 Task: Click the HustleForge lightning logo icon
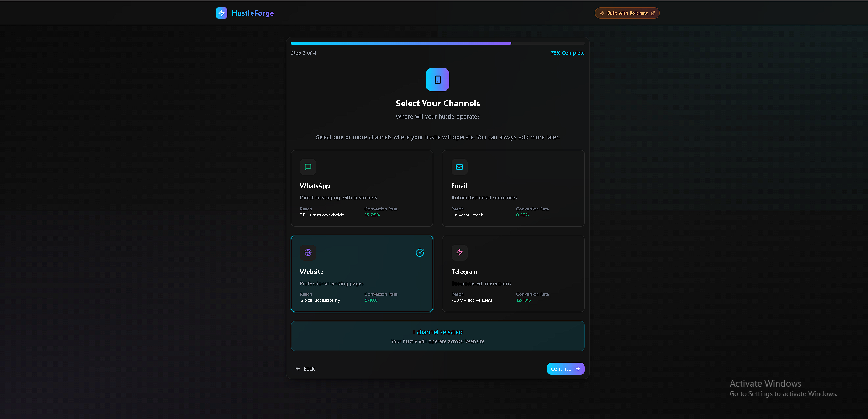221,13
